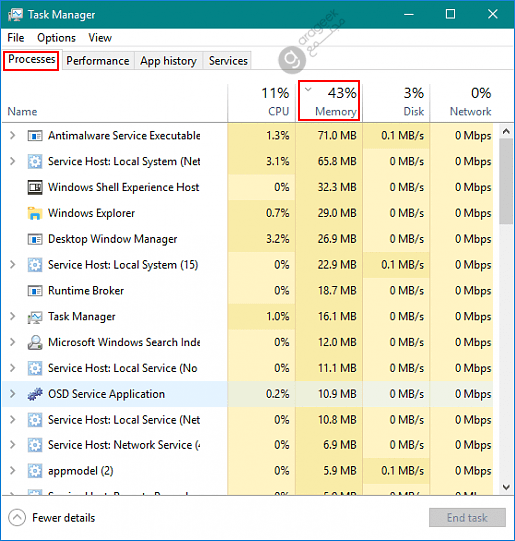Viewport: 515px width, 541px height.
Task: Click the 3.2% CPU value
Action: (278, 239)
